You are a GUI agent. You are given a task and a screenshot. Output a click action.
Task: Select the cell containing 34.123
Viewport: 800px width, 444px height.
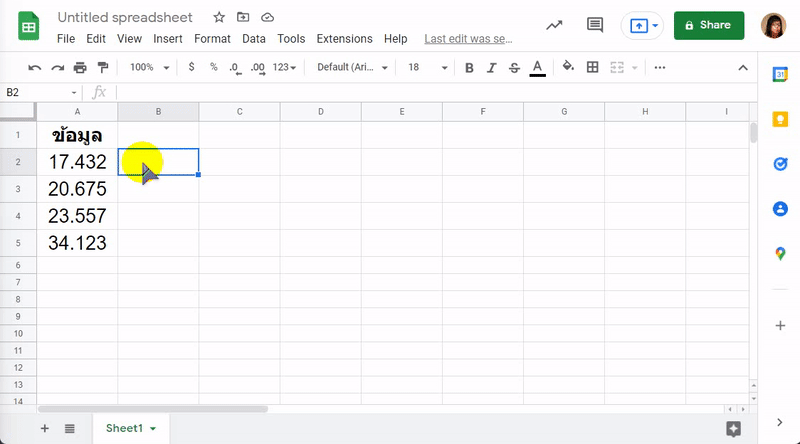[x=77, y=243]
